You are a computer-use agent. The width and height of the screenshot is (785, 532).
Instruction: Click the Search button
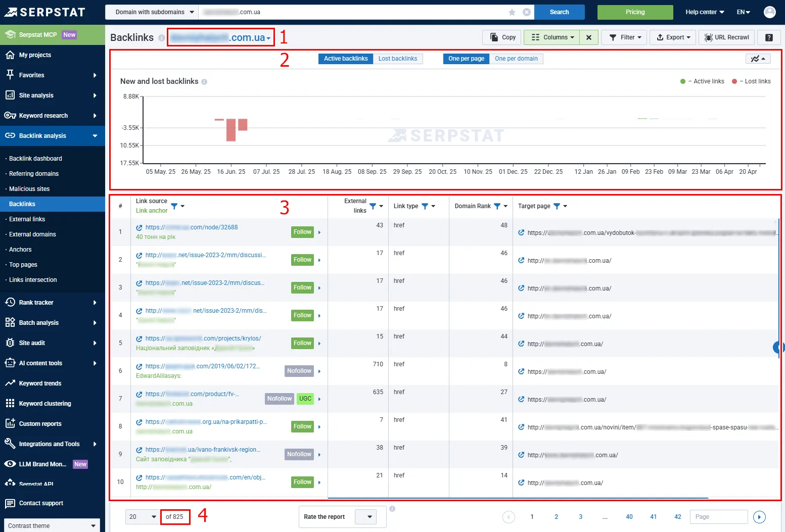[x=560, y=12]
